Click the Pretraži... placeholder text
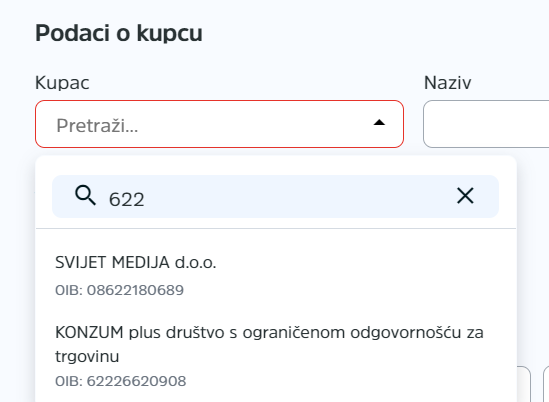Viewport: 549px width, 402px height. [x=97, y=125]
